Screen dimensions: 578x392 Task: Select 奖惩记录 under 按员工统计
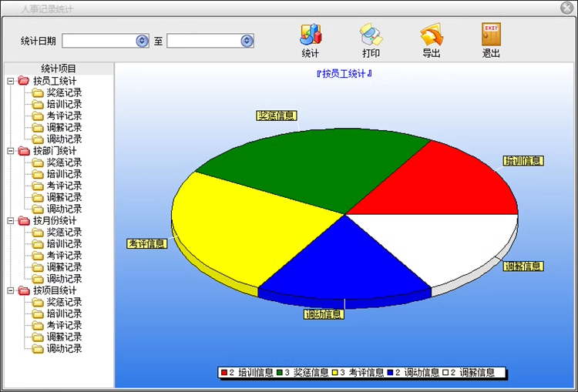point(64,92)
